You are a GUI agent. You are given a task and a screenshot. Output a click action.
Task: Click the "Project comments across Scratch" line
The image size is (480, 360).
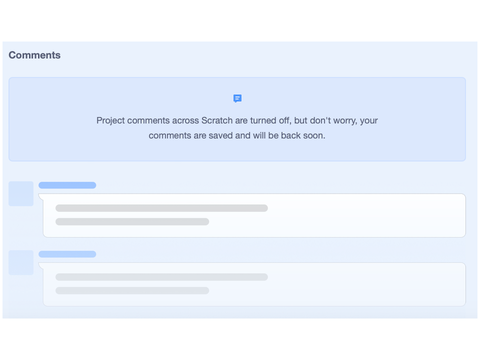pos(237,121)
